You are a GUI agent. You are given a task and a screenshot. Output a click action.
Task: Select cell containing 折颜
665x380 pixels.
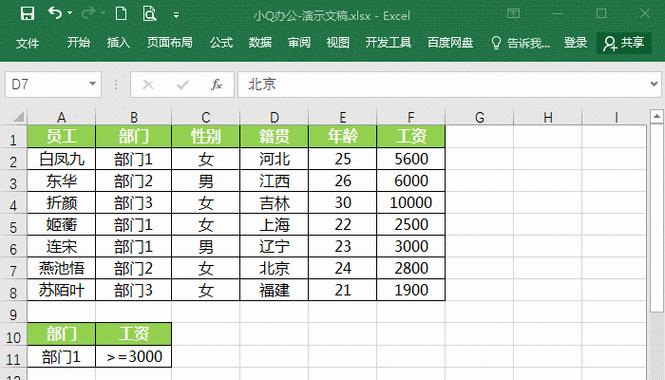click(x=61, y=203)
